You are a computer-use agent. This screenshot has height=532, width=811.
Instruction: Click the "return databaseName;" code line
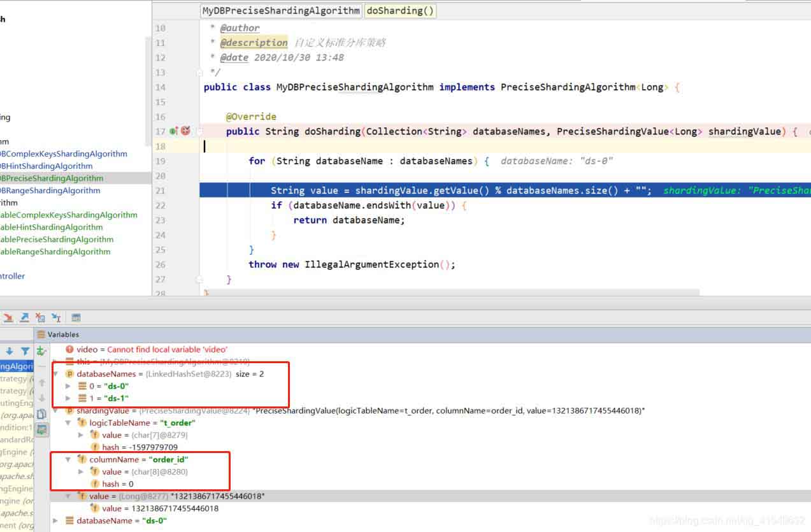coord(349,220)
